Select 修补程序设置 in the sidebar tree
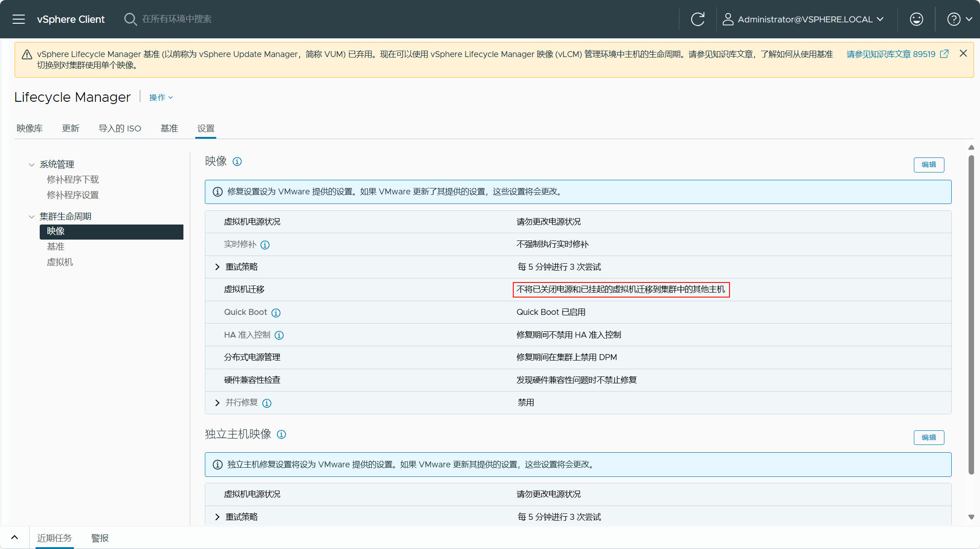 73,195
